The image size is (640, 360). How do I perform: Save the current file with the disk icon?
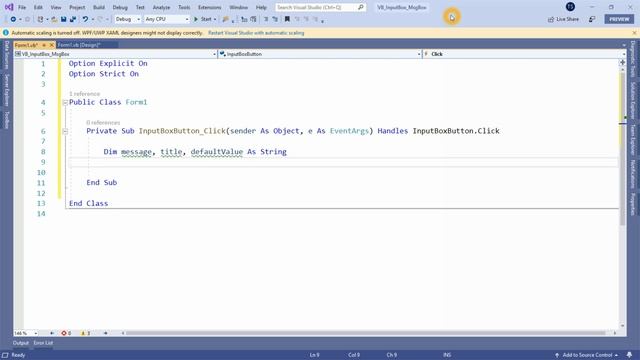click(64, 19)
